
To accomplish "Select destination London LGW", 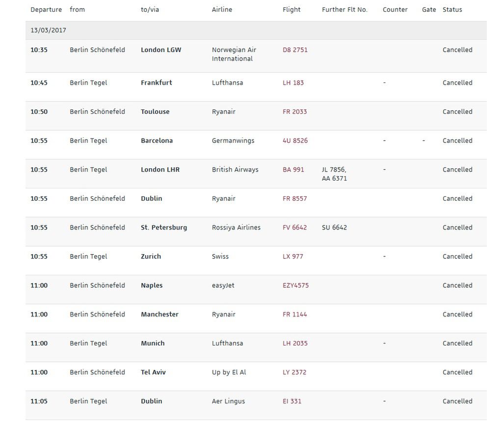I will [160, 50].
